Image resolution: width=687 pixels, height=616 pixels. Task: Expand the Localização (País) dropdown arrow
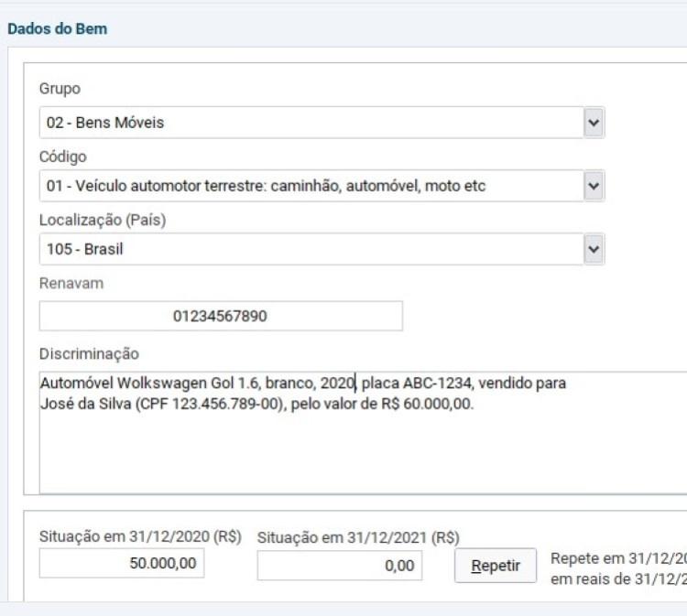coord(594,249)
